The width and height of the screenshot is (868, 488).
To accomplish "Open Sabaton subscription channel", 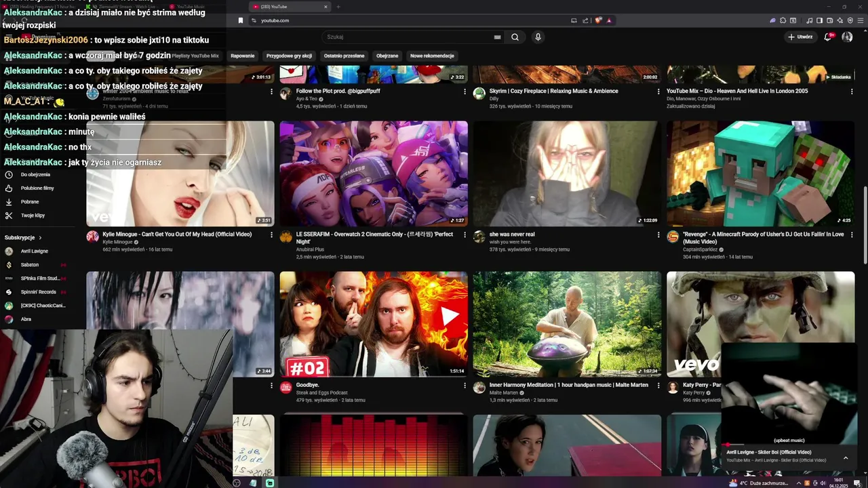I will (29, 264).
